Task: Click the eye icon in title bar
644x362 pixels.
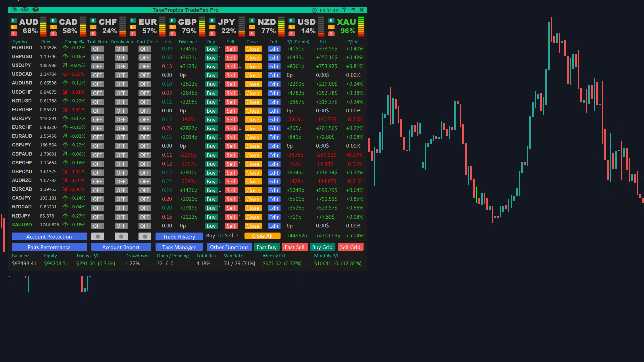Action: click(25, 10)
